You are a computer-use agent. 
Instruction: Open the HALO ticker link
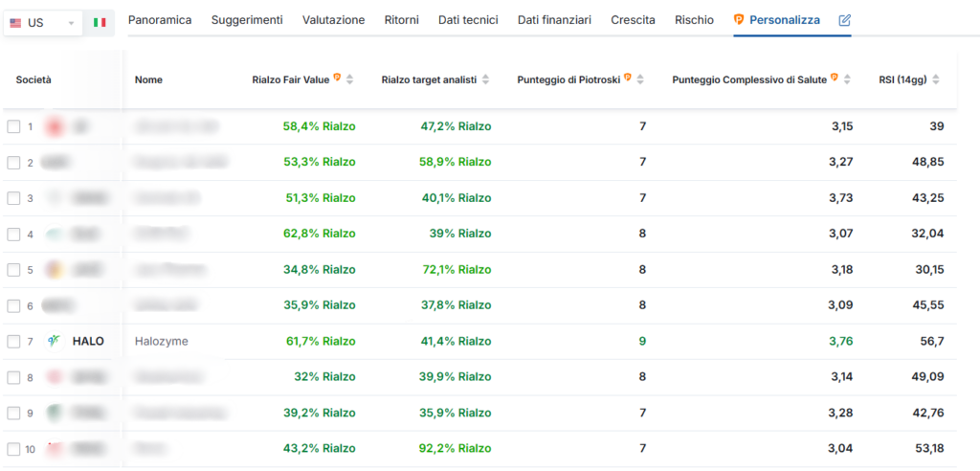(88, 342)
